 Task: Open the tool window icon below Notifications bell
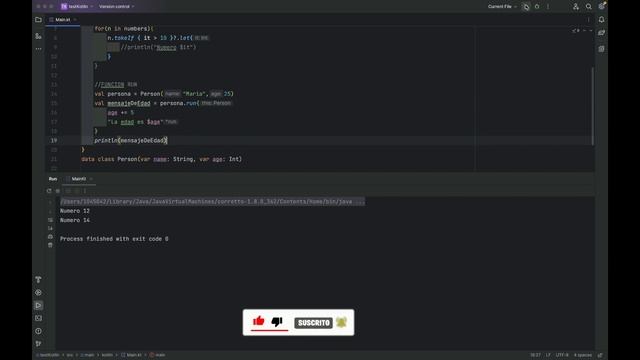coord(602,33)
